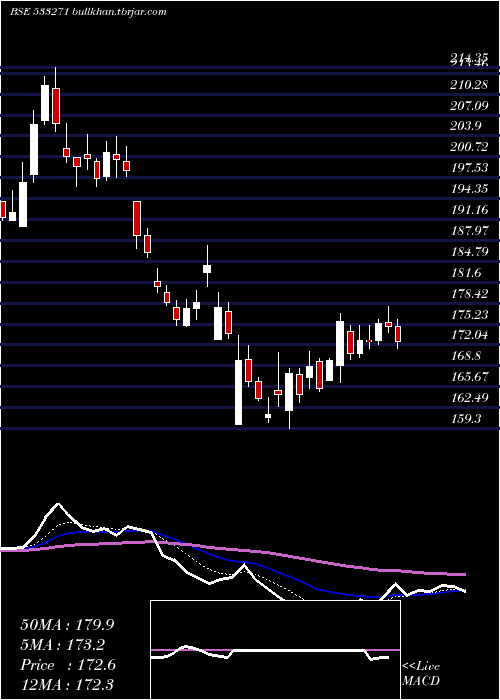Click the 168.8 price level label

(466, 356)
